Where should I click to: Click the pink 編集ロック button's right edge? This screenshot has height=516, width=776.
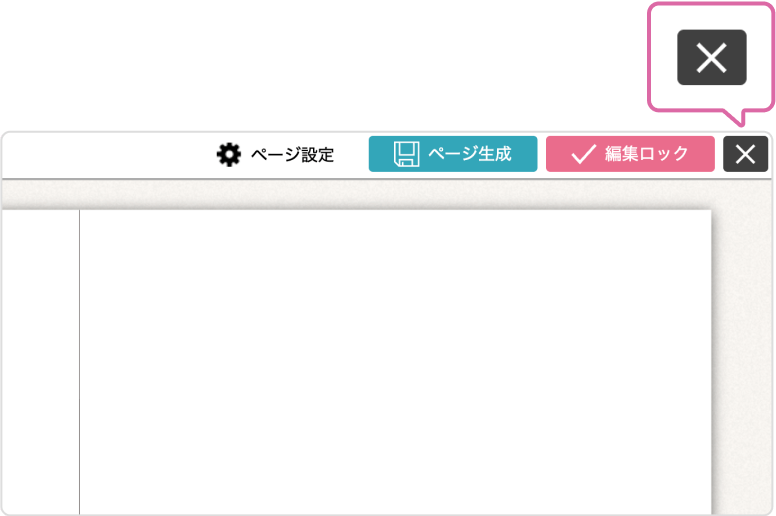coord(713,154)
